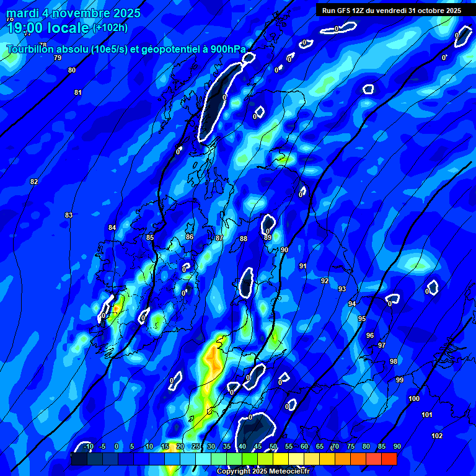Image resolution: width=476 pixels, height=476 pixels.
Task: Click the -10 label on the color scale
Action: pos(88,446)
